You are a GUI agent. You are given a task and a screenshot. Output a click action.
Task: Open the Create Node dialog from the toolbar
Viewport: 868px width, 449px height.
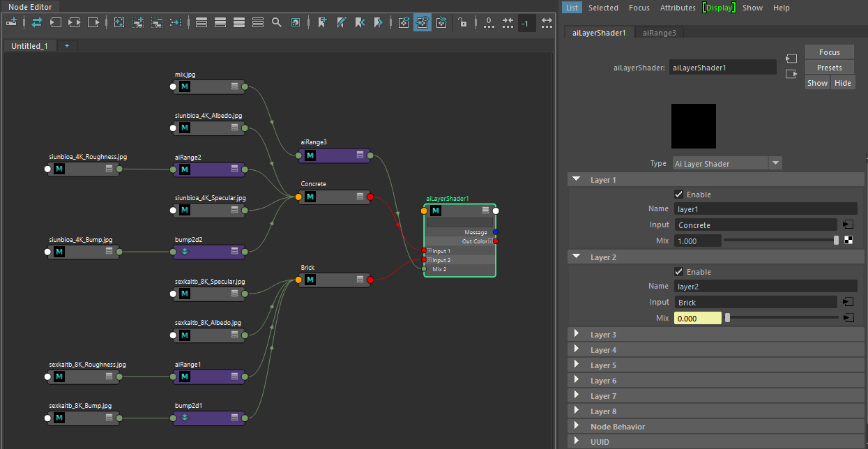[x=12, y=22]
